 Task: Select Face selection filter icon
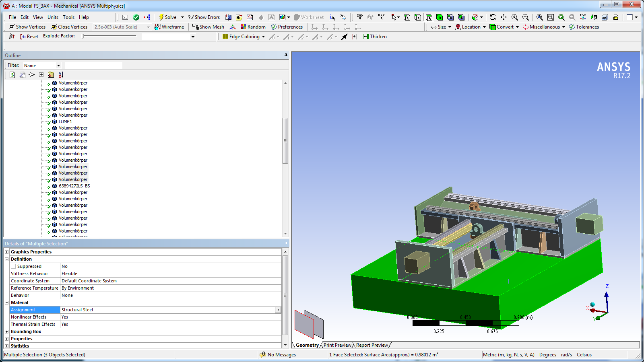coord(429,17)
